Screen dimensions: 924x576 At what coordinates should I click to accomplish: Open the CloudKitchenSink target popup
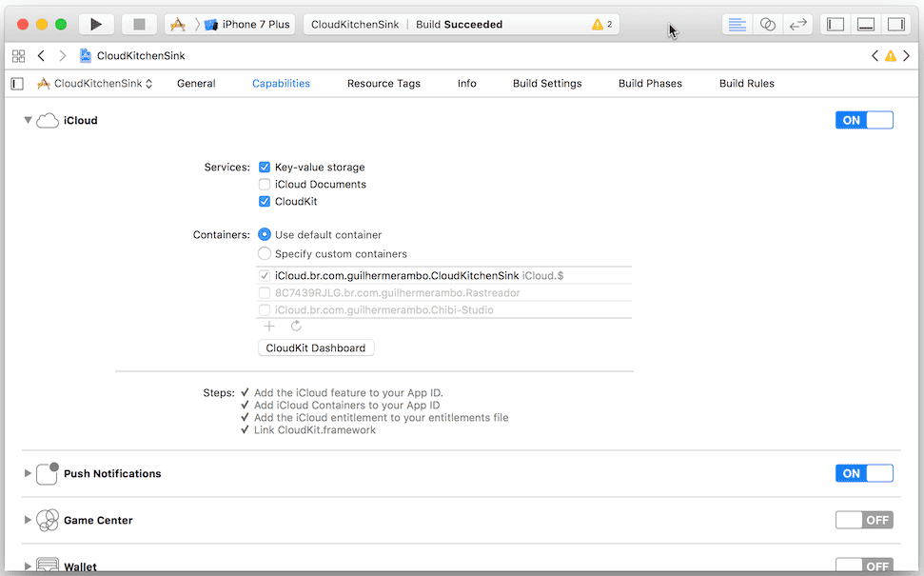[x=94, y=84]
